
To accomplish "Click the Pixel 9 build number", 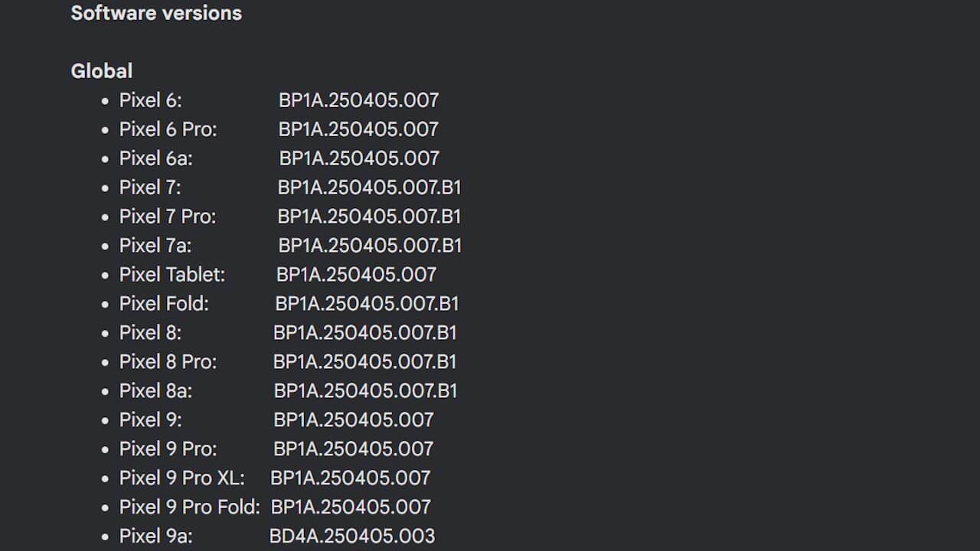I will tap(354, 420).
